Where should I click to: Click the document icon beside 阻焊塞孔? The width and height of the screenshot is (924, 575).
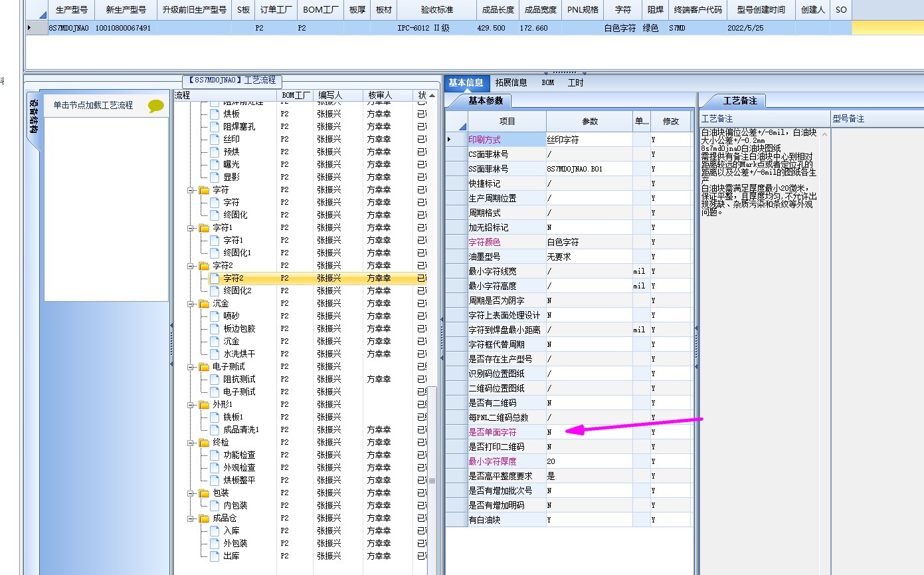[215, 127]
